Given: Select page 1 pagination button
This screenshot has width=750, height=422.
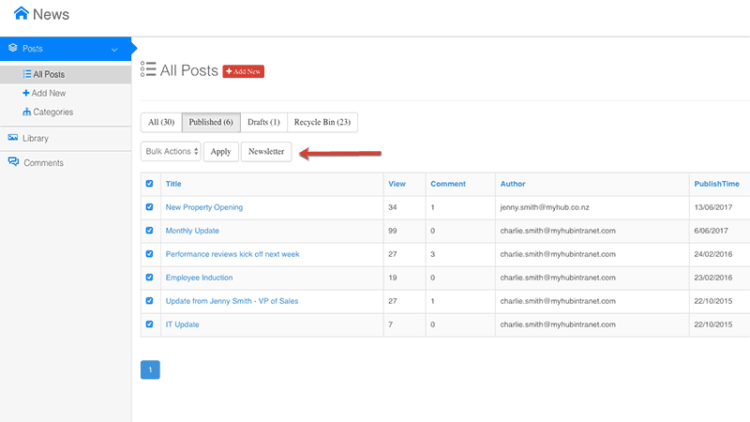Looking at the screenshot, I should (x=150, y=369).
